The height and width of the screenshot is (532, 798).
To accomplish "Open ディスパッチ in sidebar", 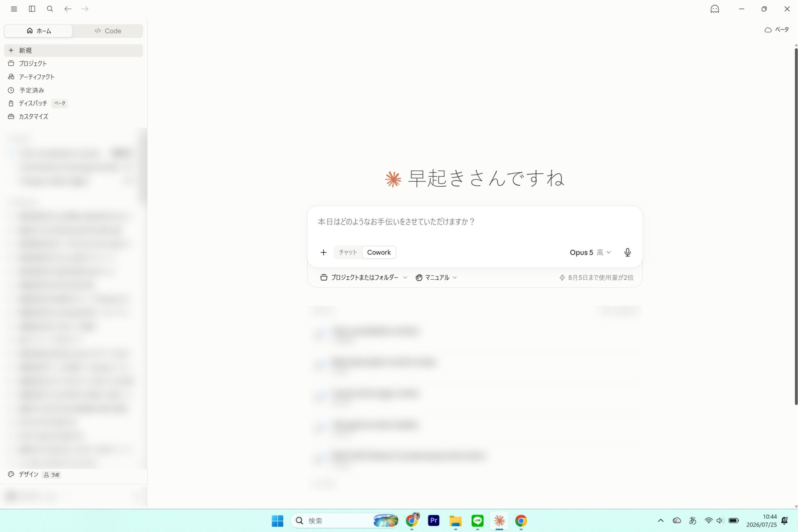I will point(74,103).
